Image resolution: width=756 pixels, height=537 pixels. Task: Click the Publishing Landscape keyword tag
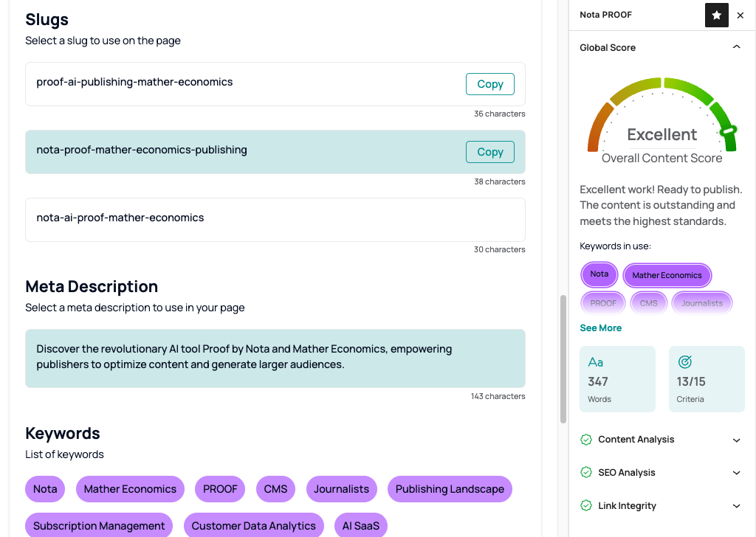pos(450,489)
